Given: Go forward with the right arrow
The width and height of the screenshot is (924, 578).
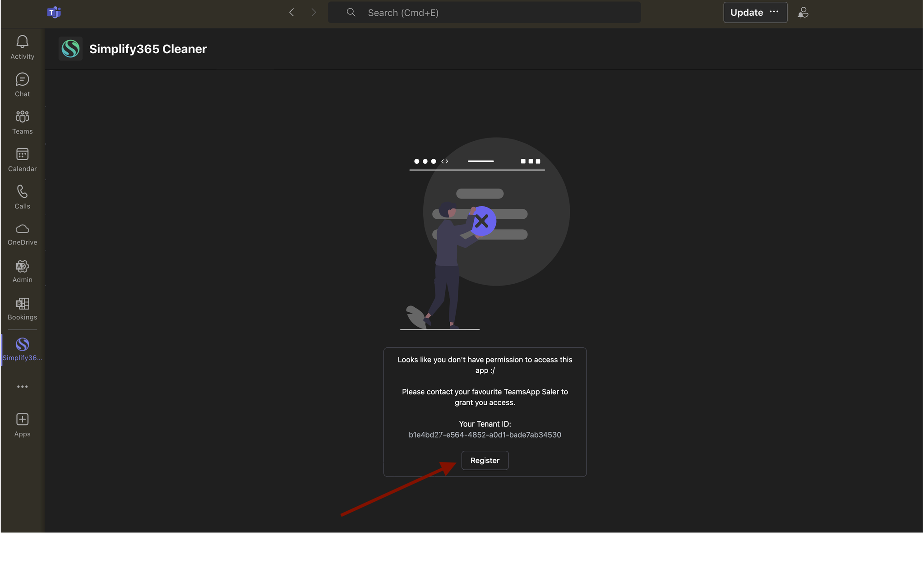Looking at the screenshot, I should pyautogui.click(x=314, y=12).
